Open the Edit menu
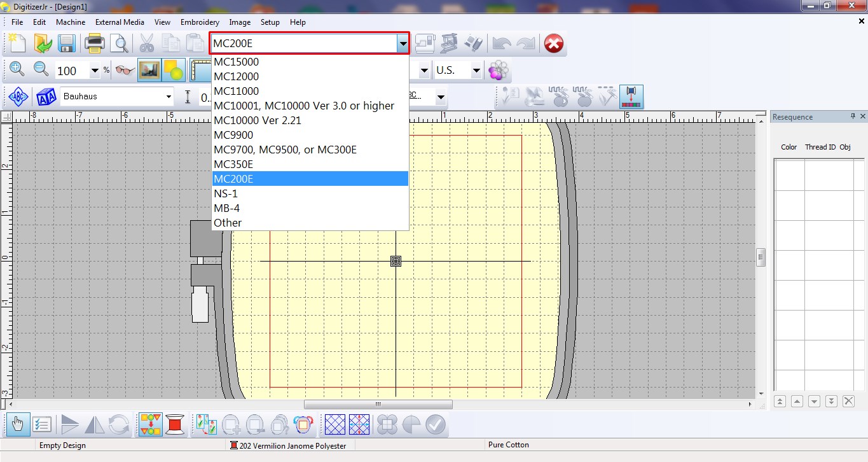The height and width of the screenshot is (462, 868). tap(39, 22)
